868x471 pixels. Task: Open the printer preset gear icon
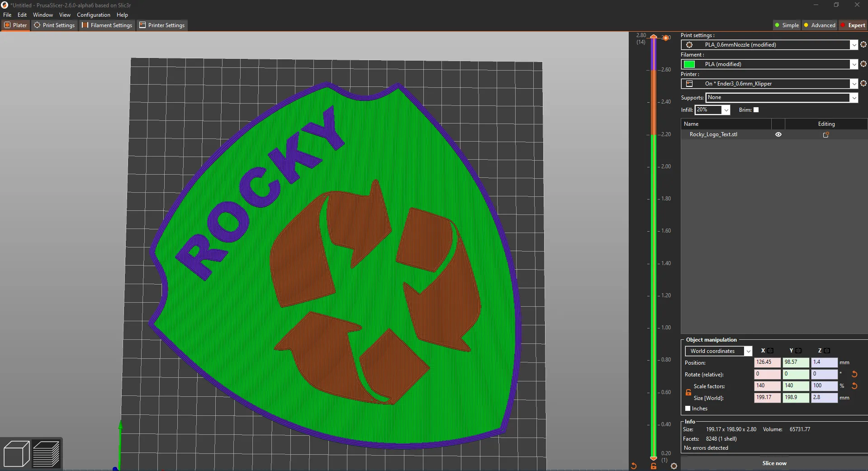coord(863,84)
